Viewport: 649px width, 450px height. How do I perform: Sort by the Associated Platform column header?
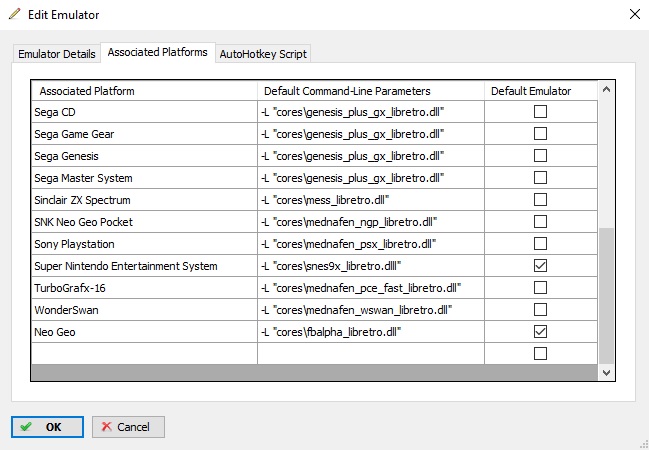click(x=144, y=91)
